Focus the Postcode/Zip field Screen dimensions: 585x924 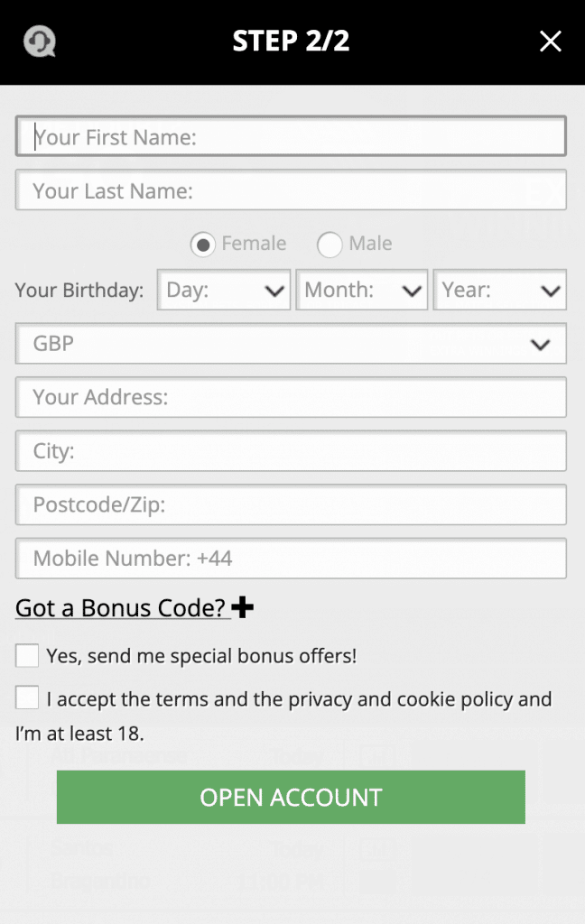291,504
